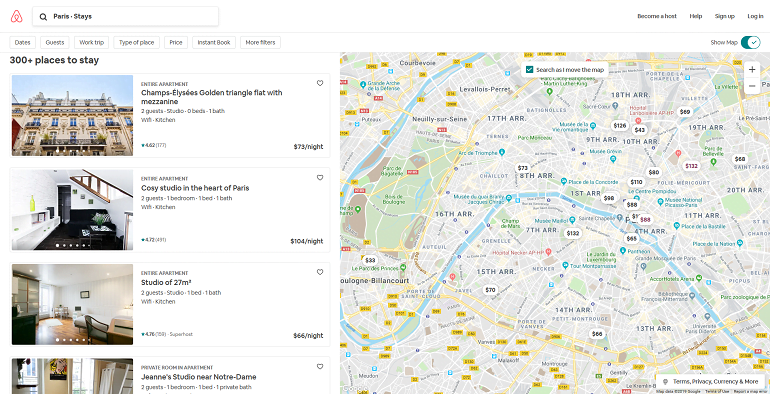The height and width of the screenshot is (394, 770).
Task: Click the Report a map error link
Action: click(x=751, y=392)
